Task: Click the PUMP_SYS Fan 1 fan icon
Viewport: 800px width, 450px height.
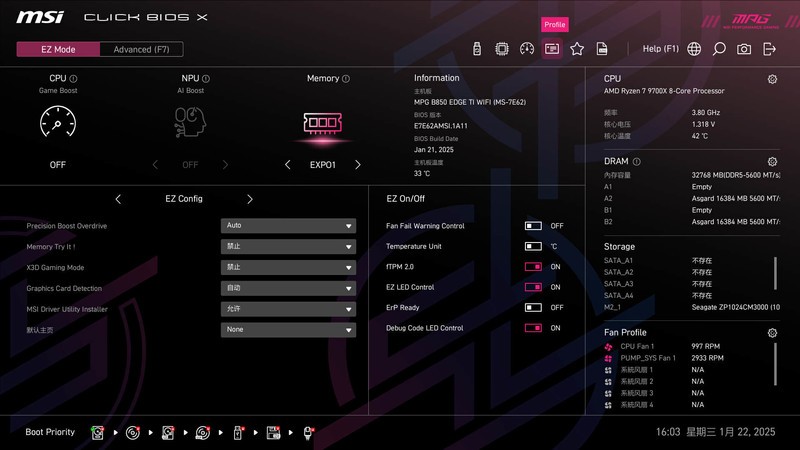Action: tap(608, 358)
